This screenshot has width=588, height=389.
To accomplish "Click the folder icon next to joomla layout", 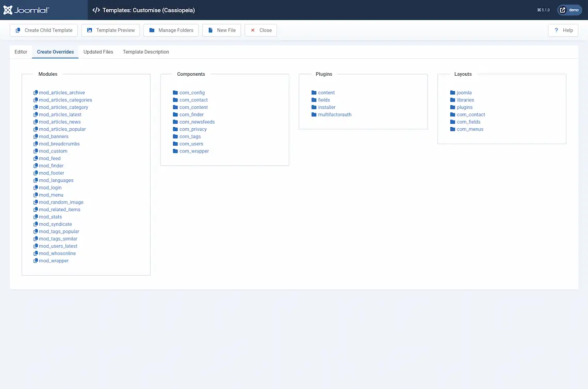I will tap(452, 93).
